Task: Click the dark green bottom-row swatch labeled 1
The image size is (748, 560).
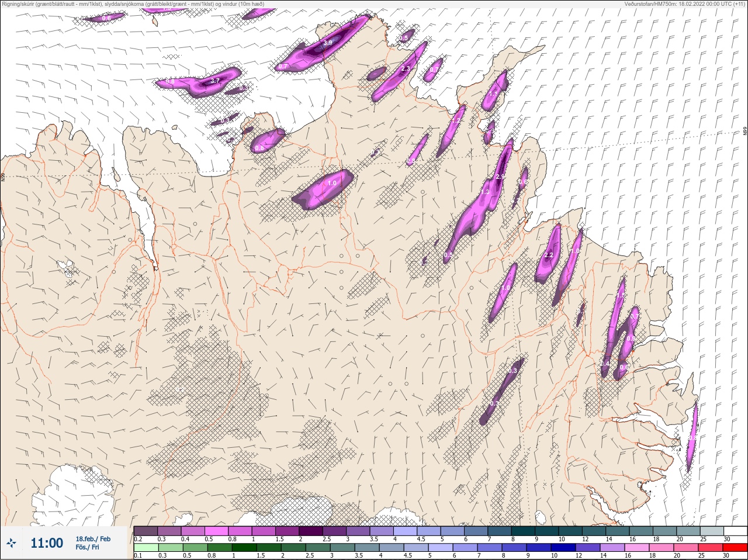Action: (244, 548)
